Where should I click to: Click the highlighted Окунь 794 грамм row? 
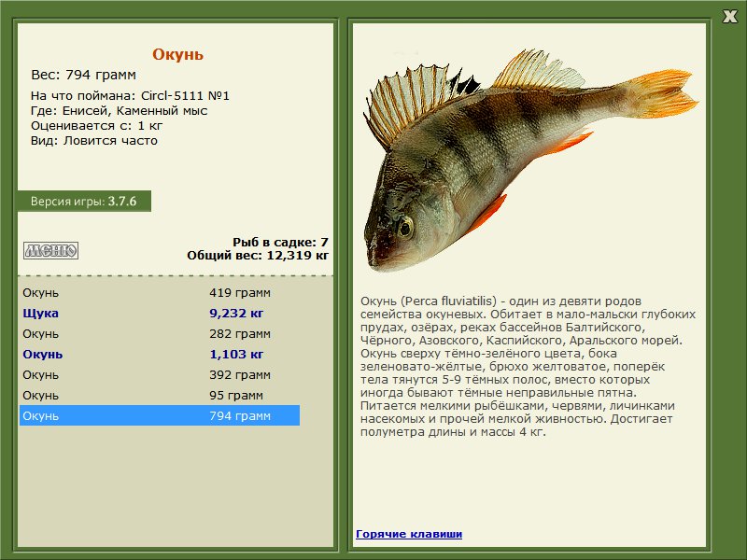coord(160,415)
